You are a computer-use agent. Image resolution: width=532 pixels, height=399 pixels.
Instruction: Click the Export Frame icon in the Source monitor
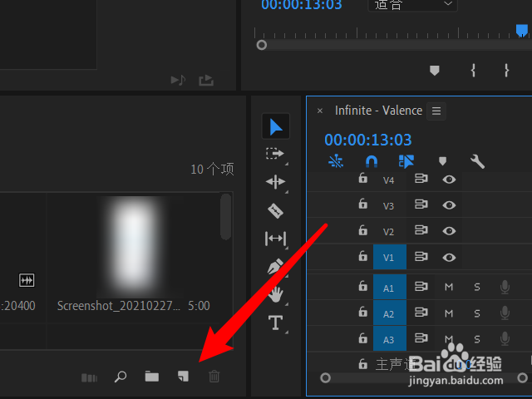(206, 81)
